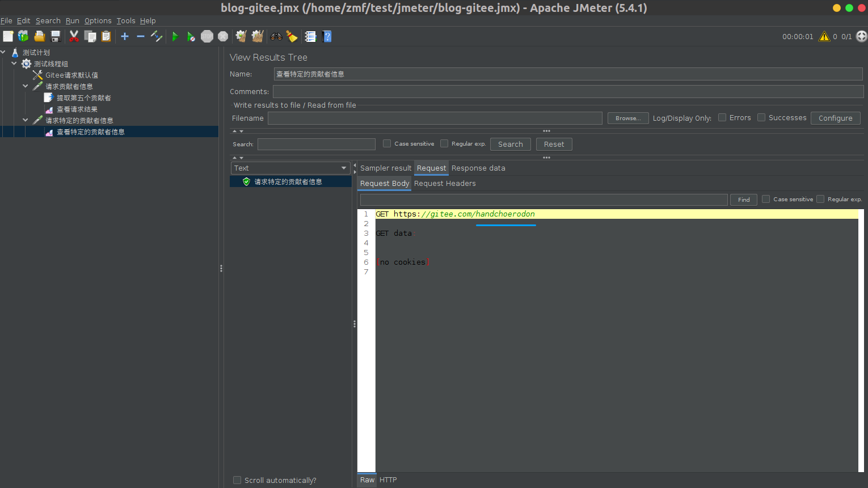
Task: Open the Options menu
Action: tap(98, 20)
